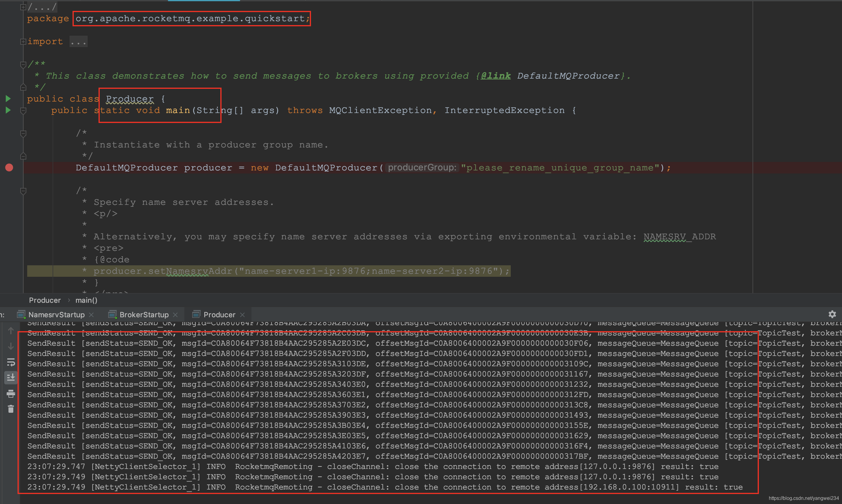This screenshot has height=504, width=842.
Task: Collapse the class Javadoc comment block
Action: (23, 65)
